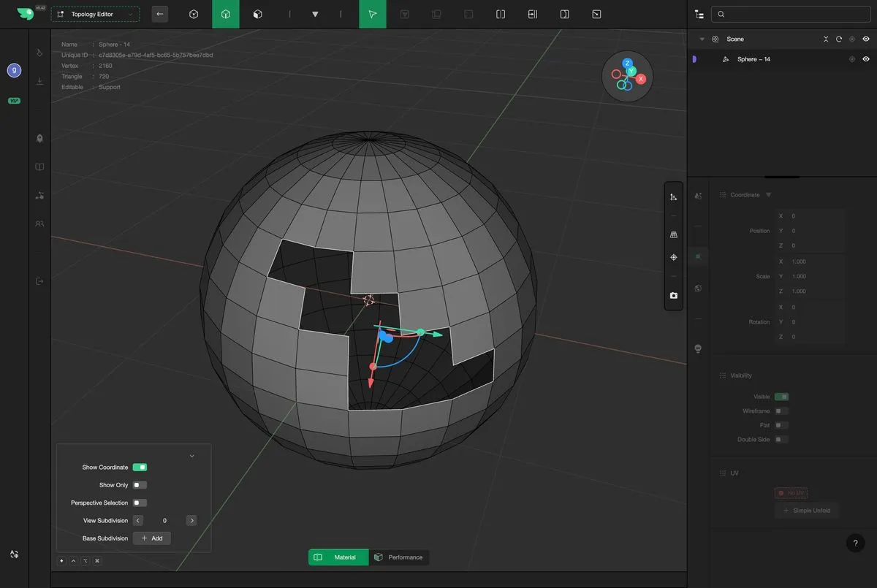Collapse the viewport options panel chevron
This screenshot has height=588, width=877.
(x=192, y=456)
